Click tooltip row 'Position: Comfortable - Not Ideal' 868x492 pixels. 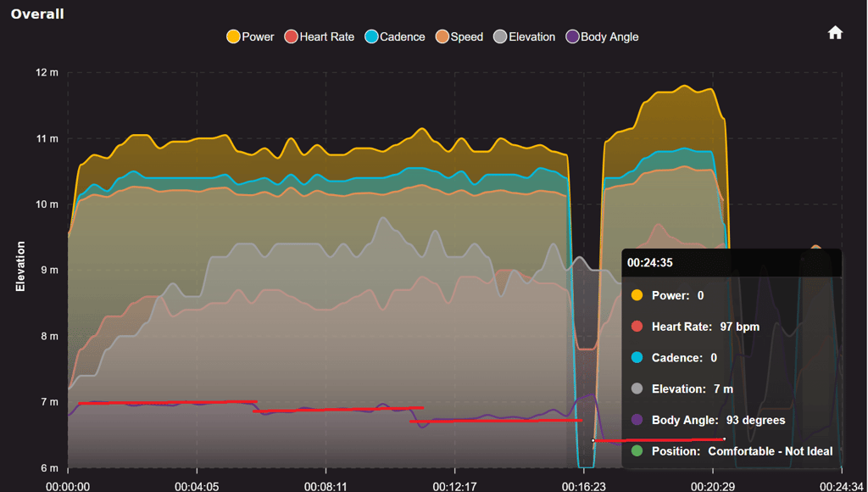[x=732, y=451]
